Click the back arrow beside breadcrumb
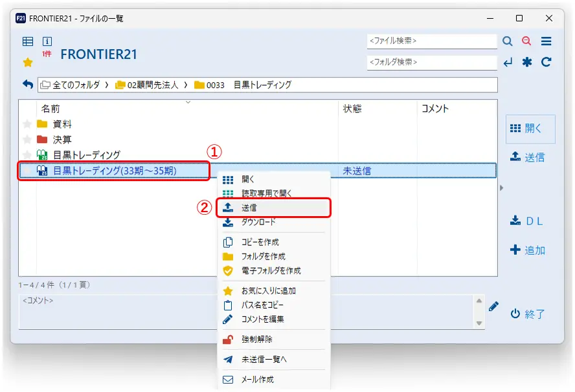 pyautogui.click(x=28, y=85)
